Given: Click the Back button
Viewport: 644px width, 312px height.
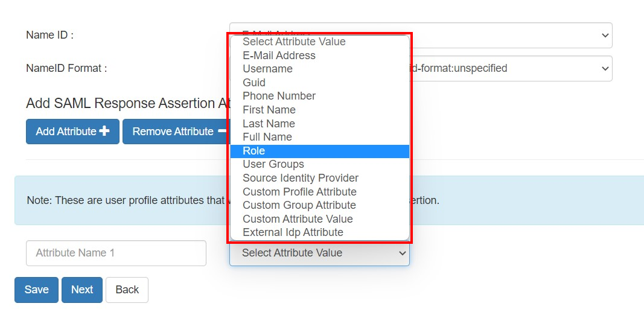Looking at the screenshot, I should coord(127,290).
